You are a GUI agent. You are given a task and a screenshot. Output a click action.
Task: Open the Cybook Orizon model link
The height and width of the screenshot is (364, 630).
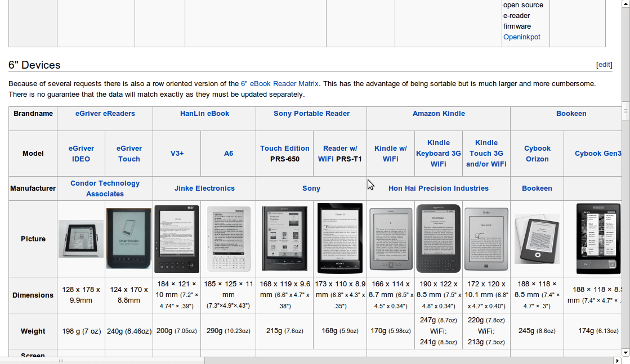[537, 154]
